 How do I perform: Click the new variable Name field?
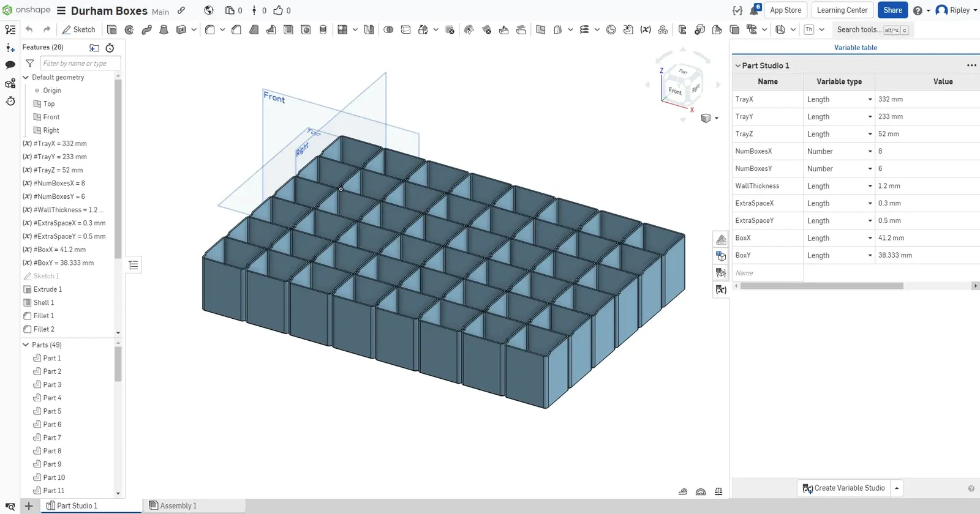click(x=767, y=273)
